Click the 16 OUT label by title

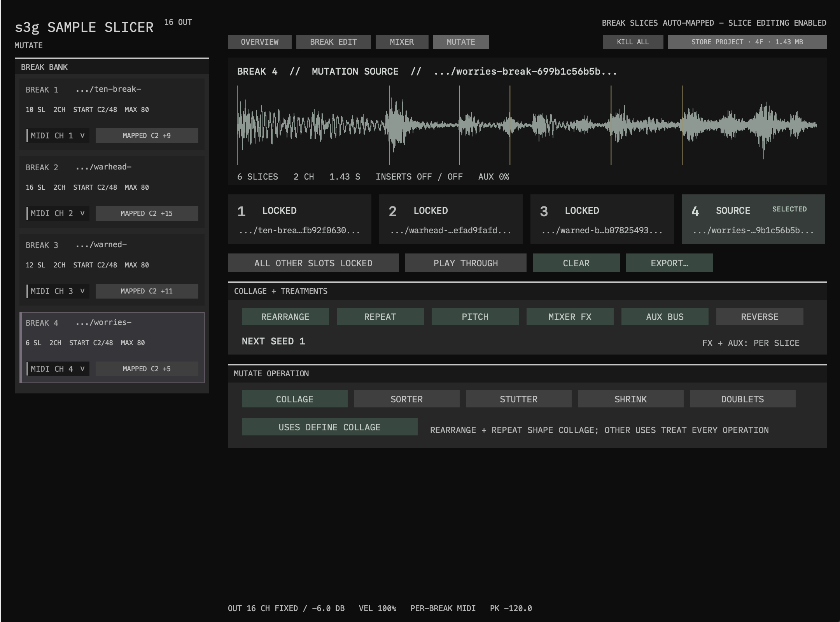(x=178, y=22)
